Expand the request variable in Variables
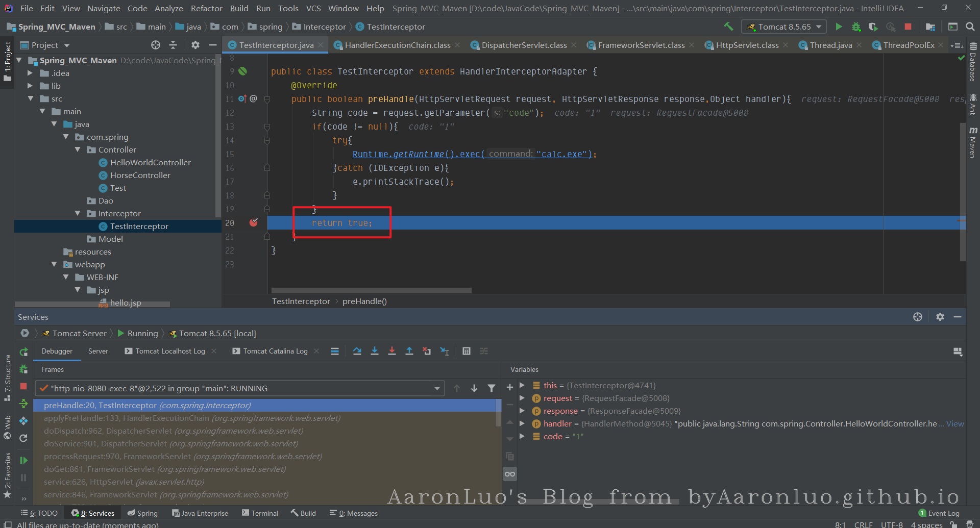 point(522,398)
